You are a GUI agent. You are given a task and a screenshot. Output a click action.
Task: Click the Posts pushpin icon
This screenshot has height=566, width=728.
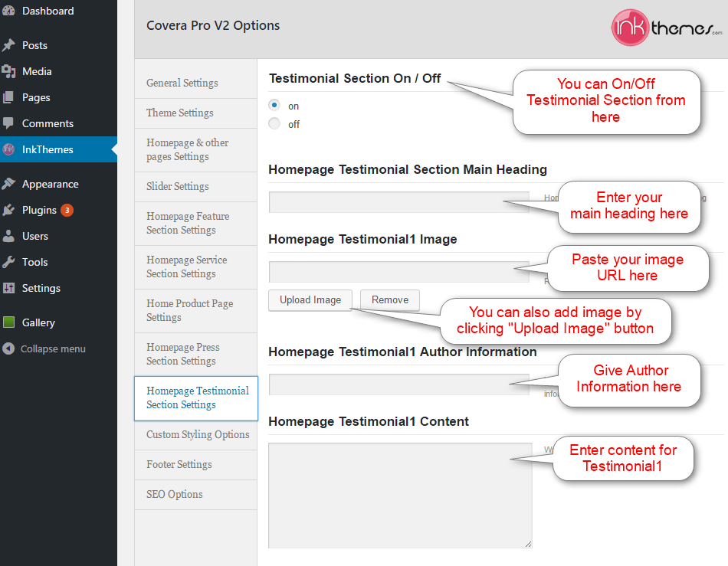[8, 45]
